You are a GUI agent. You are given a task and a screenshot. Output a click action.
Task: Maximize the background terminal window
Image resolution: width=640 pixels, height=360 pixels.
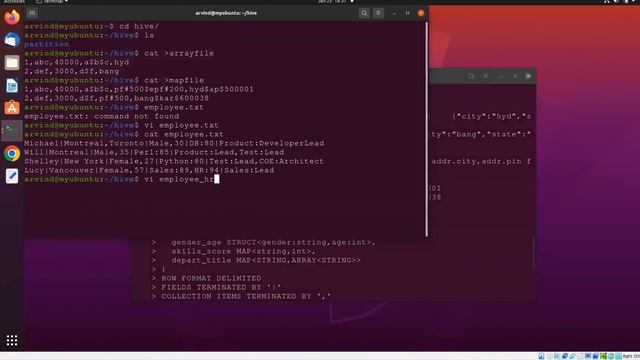(x=515, y=76)
